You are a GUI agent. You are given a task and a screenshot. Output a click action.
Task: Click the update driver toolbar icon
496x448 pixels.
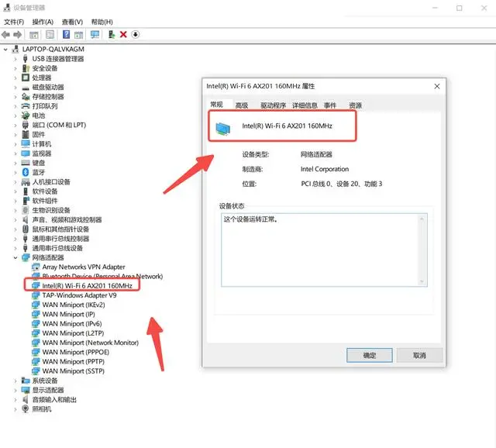[112, 35]
